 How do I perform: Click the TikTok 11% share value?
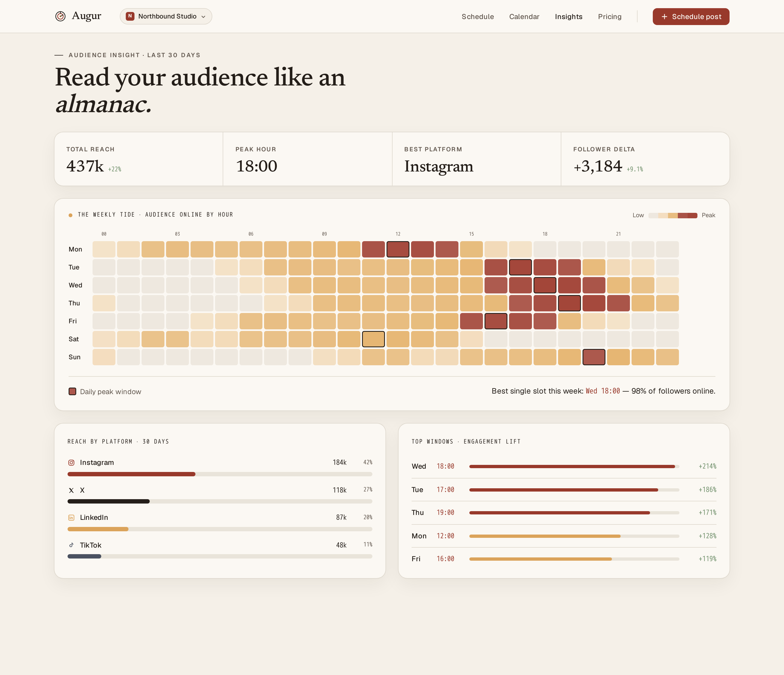(368, 544)
